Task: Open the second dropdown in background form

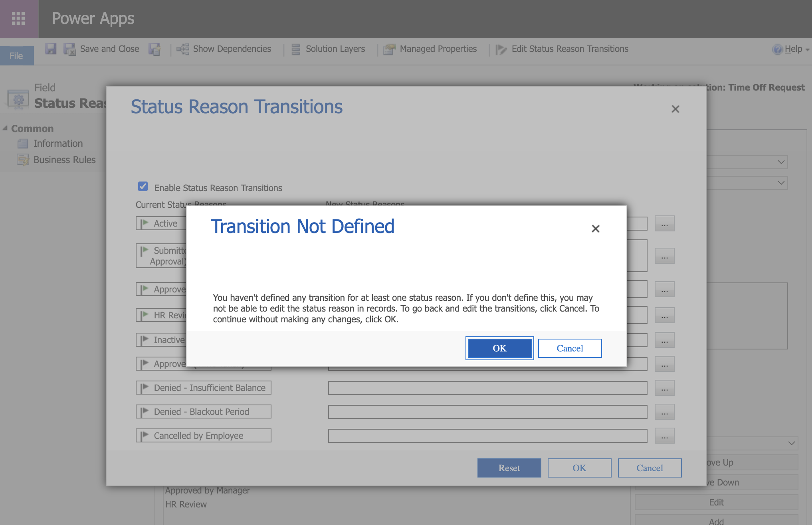Action: (781, 183)
